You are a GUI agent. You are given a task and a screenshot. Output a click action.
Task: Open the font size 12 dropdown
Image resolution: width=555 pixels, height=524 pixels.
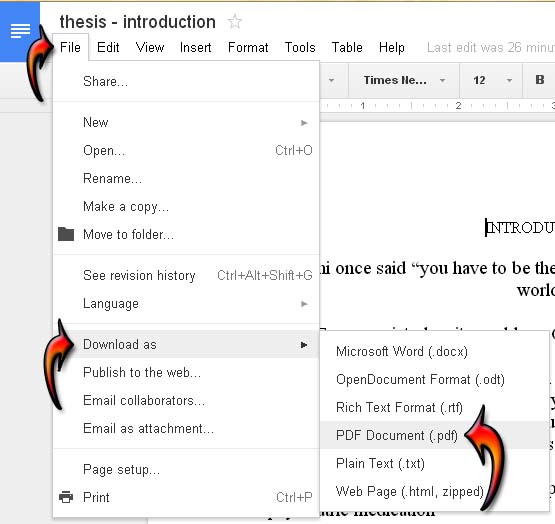[x=492, y=80]
